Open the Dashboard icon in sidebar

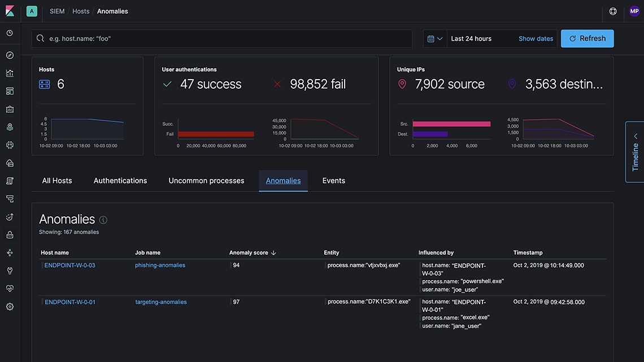click(10, 91)
